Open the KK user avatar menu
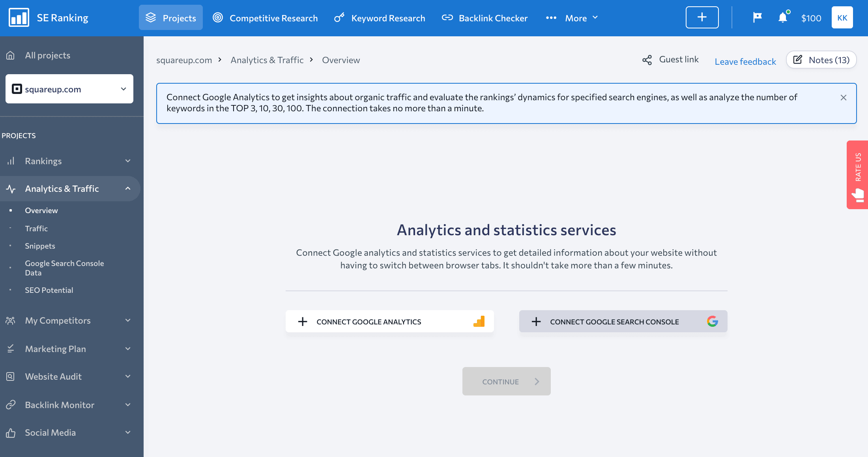The image size is (868, 457). [842, 17]
